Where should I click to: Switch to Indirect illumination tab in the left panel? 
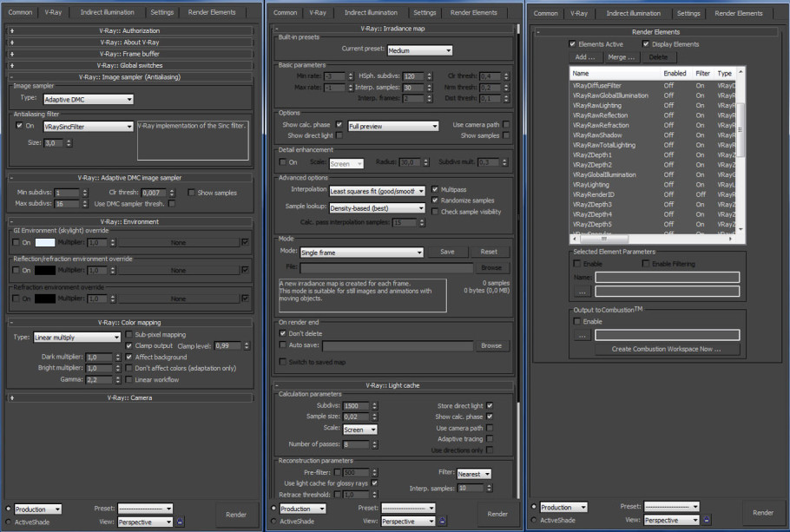point(108,12)
